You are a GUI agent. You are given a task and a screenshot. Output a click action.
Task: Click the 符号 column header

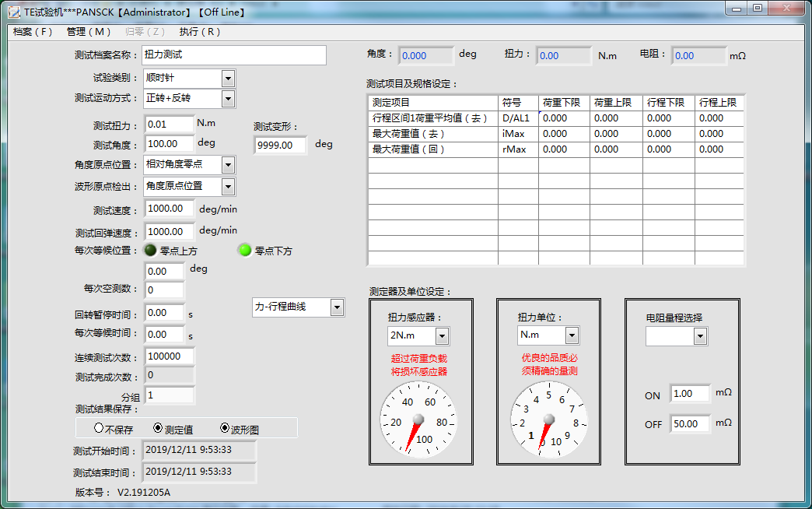click(x=518, y=103)
